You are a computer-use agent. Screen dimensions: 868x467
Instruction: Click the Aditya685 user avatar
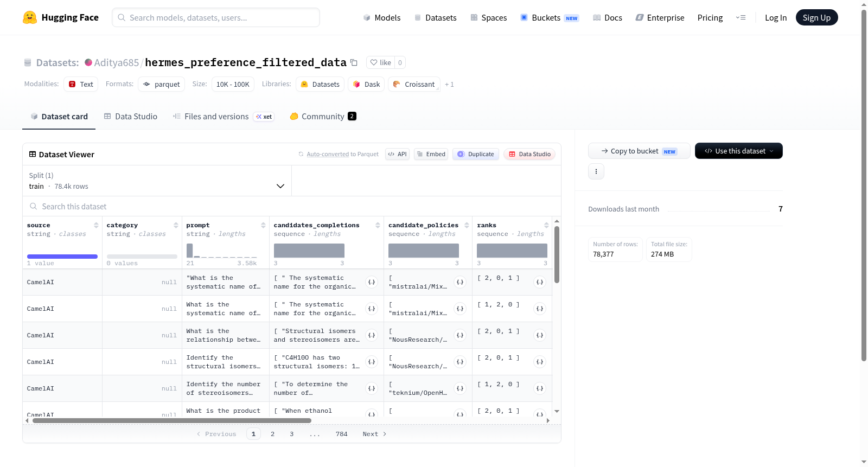(x=88, y=62)
